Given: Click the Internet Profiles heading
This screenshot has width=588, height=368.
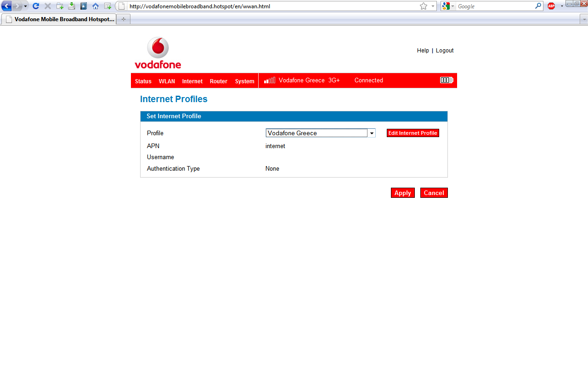Looking at the screenshot, I should [x=174, y=99].
